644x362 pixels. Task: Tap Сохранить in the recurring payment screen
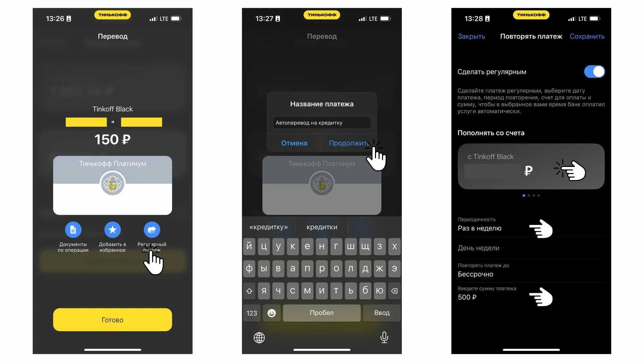(x=587, y=37)
